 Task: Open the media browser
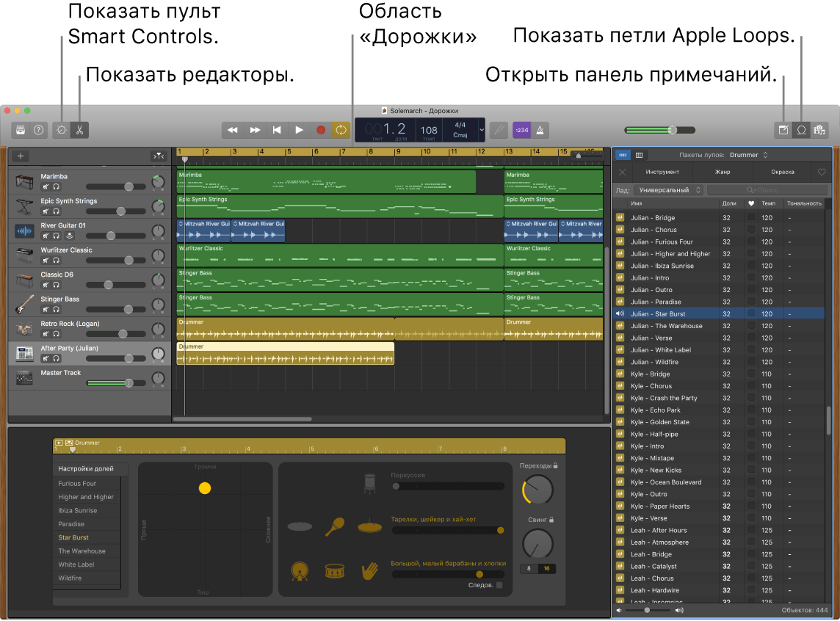point(819,129)
